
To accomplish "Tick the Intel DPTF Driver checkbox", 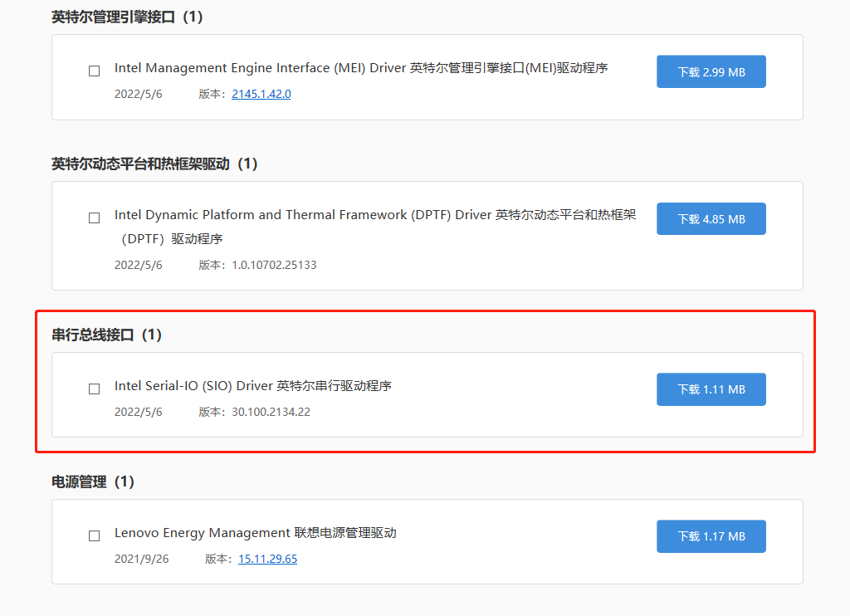I will pyautogui.click(x=95, y=218).
